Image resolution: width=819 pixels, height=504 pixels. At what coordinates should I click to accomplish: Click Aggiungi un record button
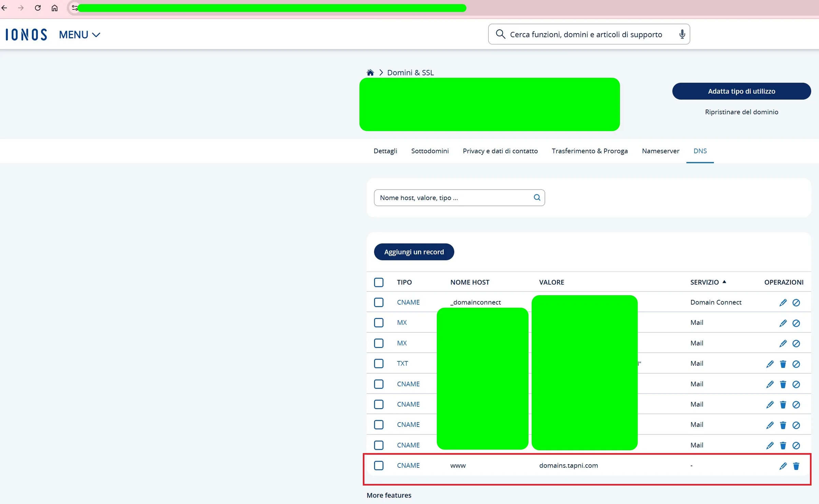pyautogui.click(x=414, y=252)
